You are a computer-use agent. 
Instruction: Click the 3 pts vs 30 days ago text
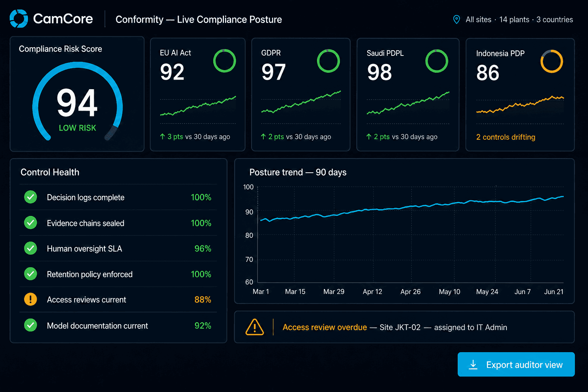(199, 137)
